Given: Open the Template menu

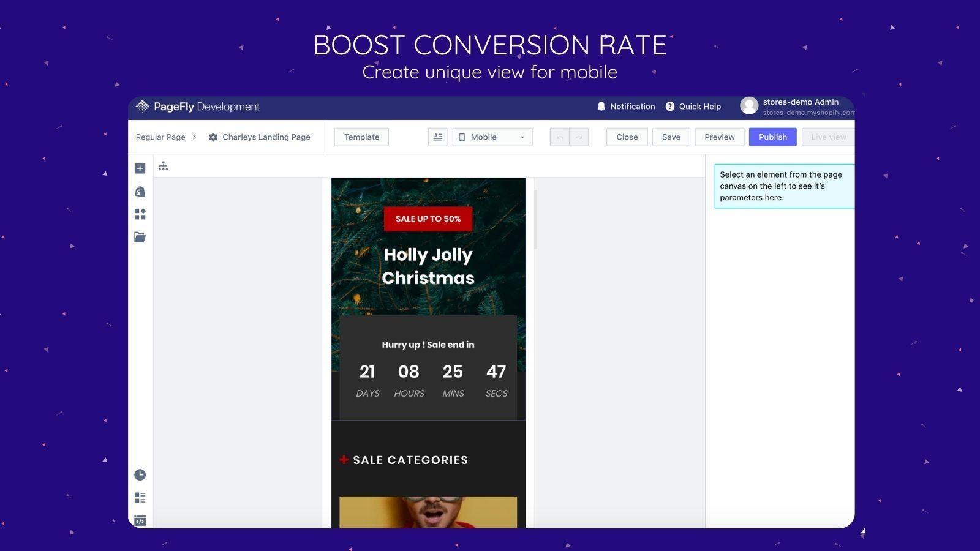Looking at the screenshot, I should pyautogui.click(x=361, y=137).
